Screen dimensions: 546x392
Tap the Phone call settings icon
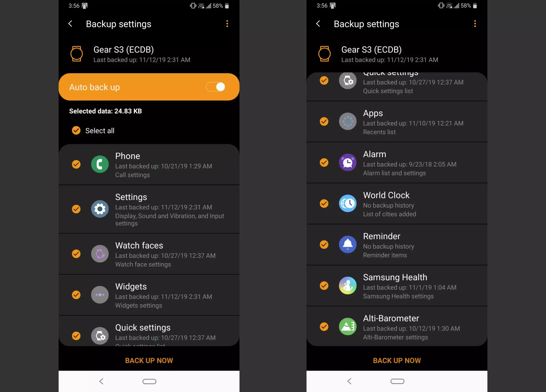tap(99, 164)
